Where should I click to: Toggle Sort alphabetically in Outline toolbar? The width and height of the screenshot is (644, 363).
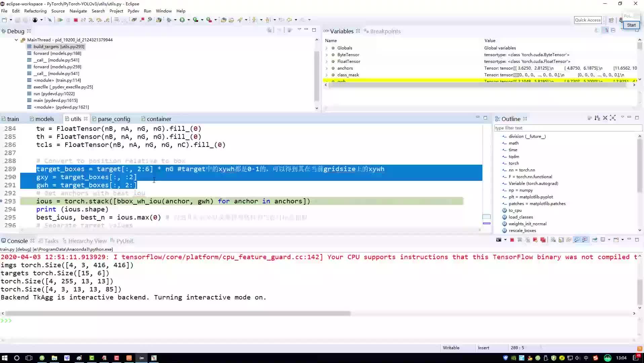[x=597, y=118]
